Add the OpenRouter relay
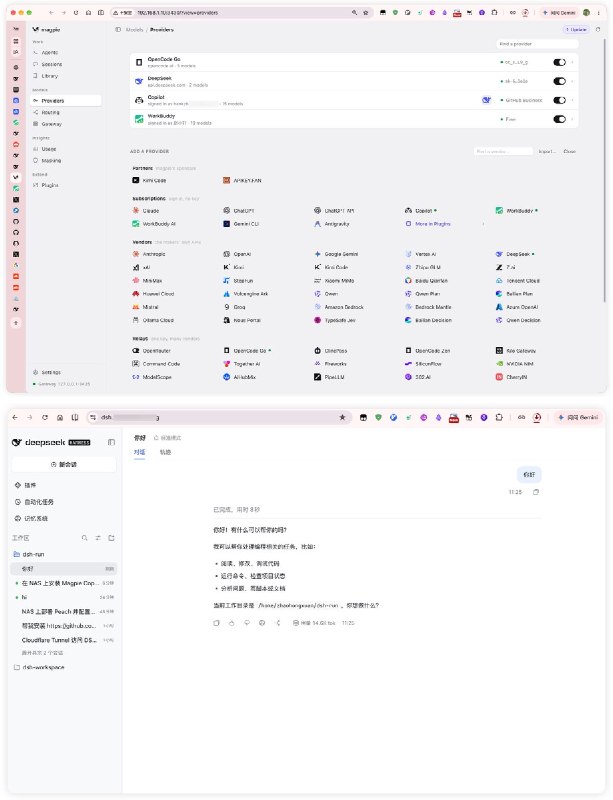Image resolution: width=613 pixels, height=800 pixels. (x=152, y=351)
